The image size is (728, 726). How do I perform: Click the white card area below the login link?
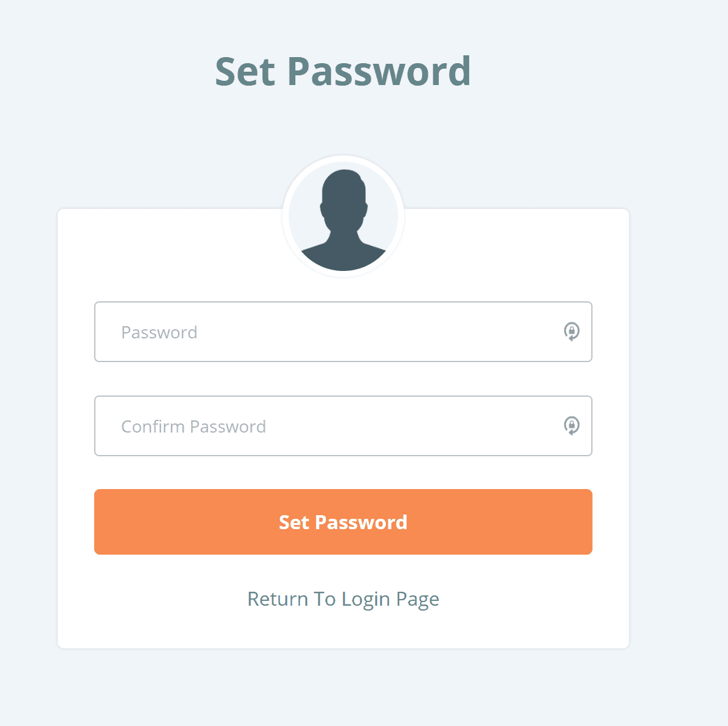(343, 631)
